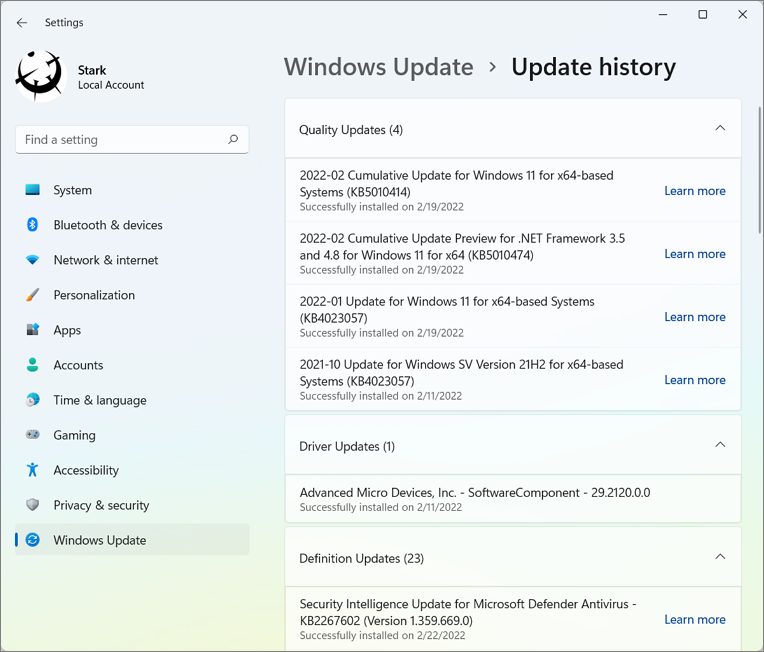
Task: Focus the Find a setting field
Action: pyautogui.click(x=132, y=140)
